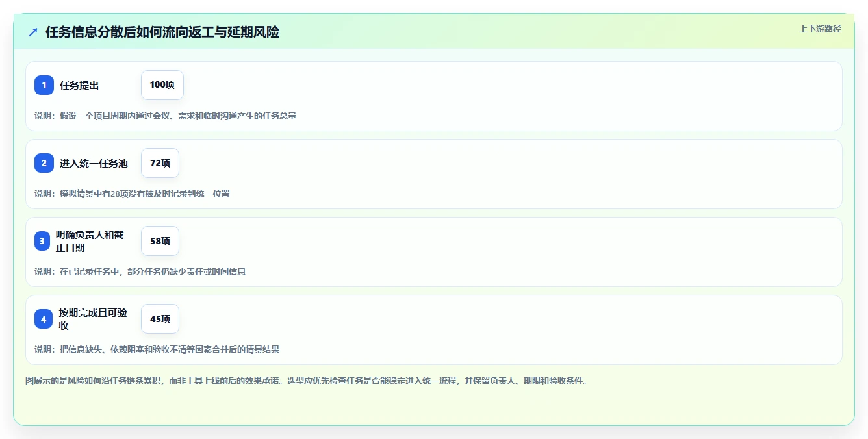
Task: Click the arrow icon beside the title
Action: (x=33, y=32)
